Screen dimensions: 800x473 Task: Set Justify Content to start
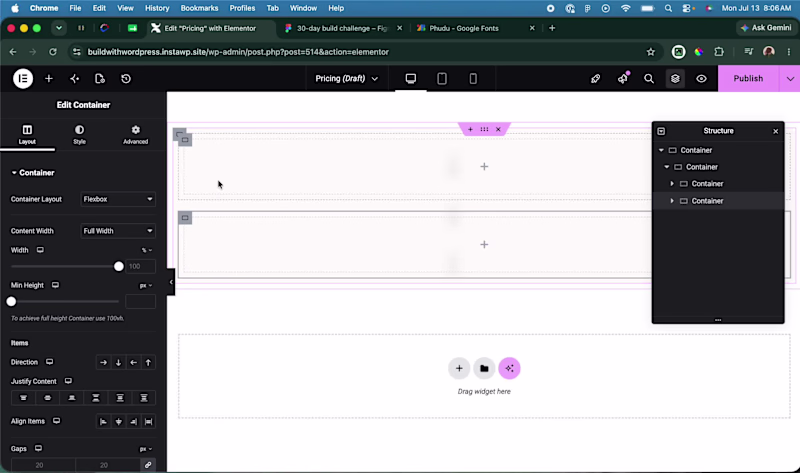pos(23,398)
